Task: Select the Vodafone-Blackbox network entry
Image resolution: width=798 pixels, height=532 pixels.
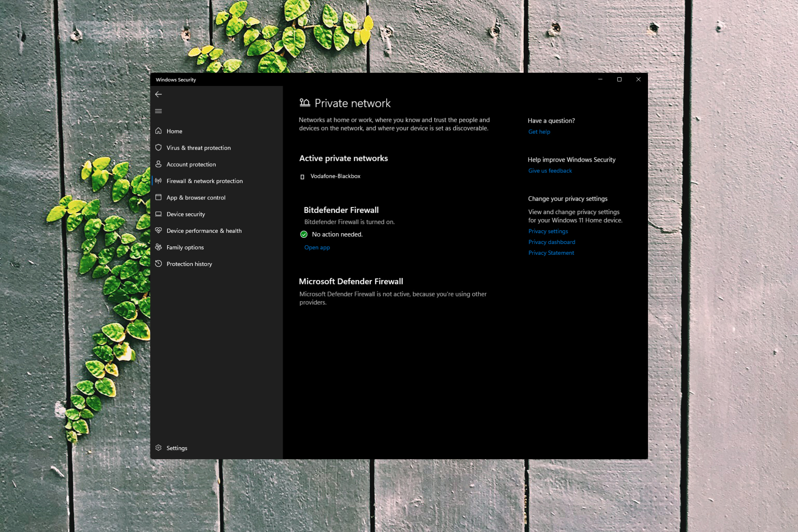Action: point(335,176)
